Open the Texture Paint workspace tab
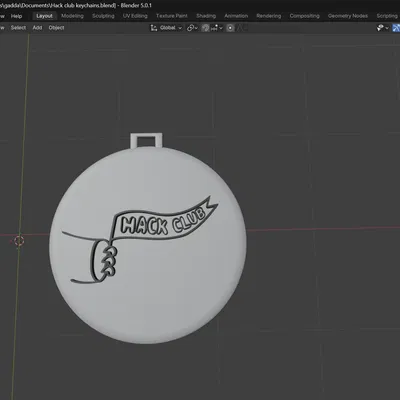Viewport: 400px width, 400px height. (172, 16)
